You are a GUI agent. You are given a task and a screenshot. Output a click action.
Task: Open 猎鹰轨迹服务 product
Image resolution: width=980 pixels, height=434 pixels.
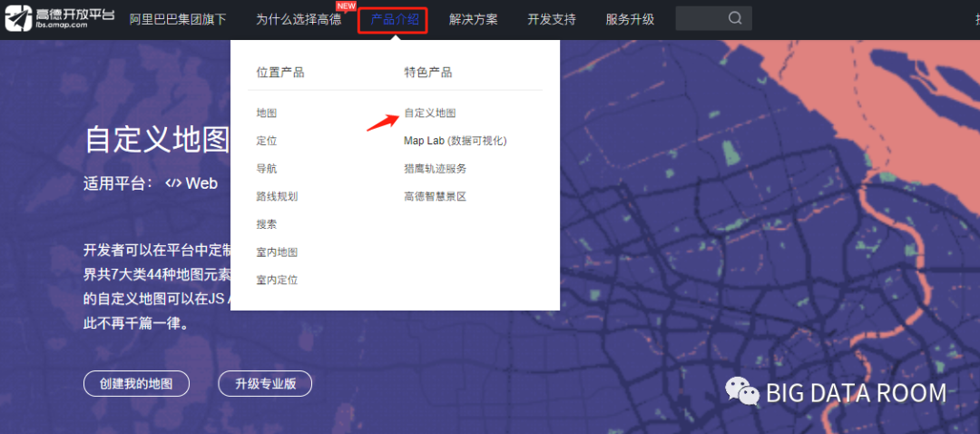point(435,169)
